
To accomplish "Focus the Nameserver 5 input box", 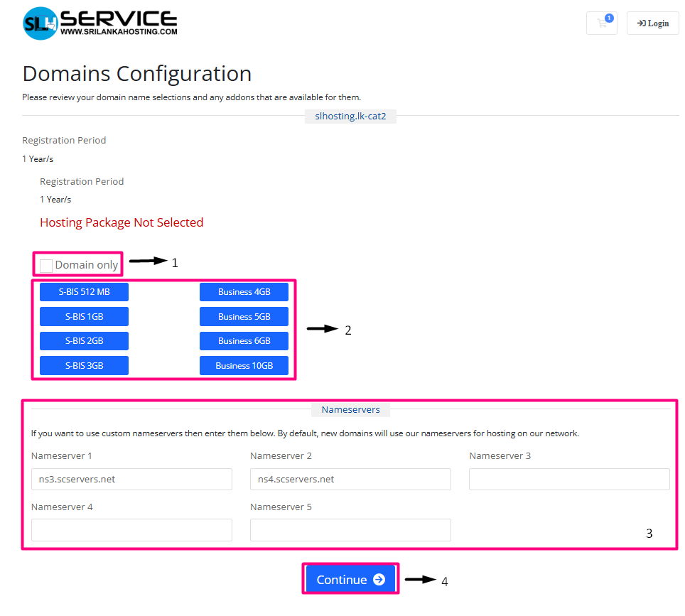I will click(x=350, y=530).
